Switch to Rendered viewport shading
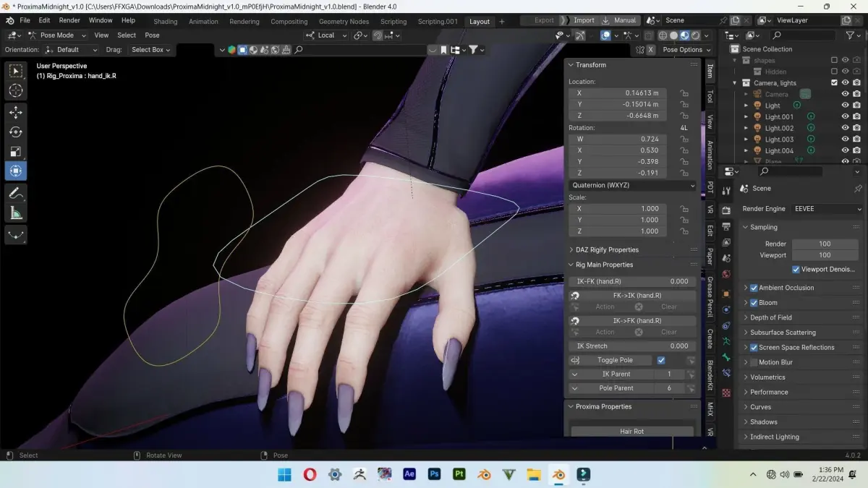 (x=695, y=35)
